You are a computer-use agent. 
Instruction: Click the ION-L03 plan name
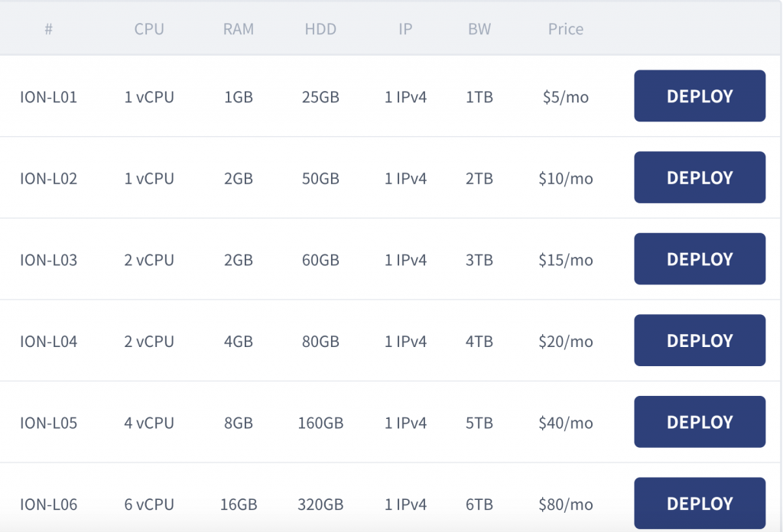(x=49, y=260)
